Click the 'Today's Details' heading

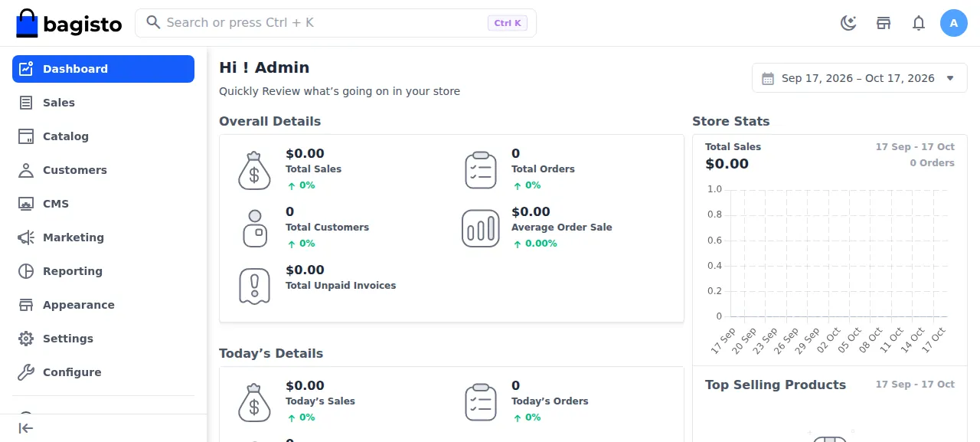point(271,353)
